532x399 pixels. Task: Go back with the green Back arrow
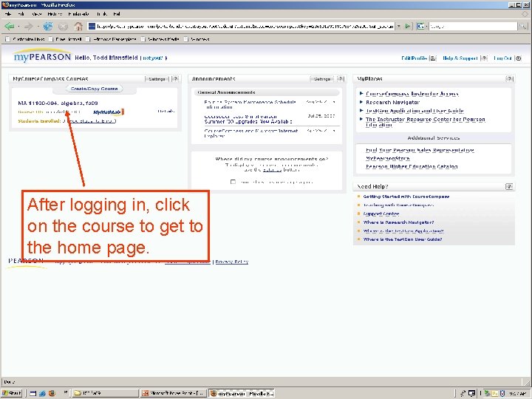[9, 26]
